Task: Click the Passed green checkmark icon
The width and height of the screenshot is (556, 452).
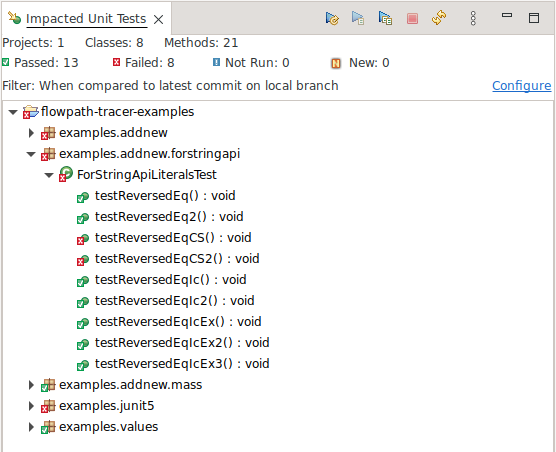Action: point(5,62)
